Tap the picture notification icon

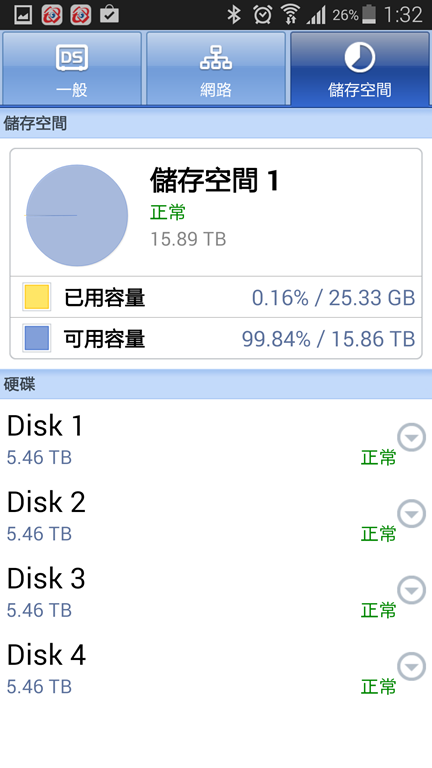pyautogui.click(x=23, y=15)
